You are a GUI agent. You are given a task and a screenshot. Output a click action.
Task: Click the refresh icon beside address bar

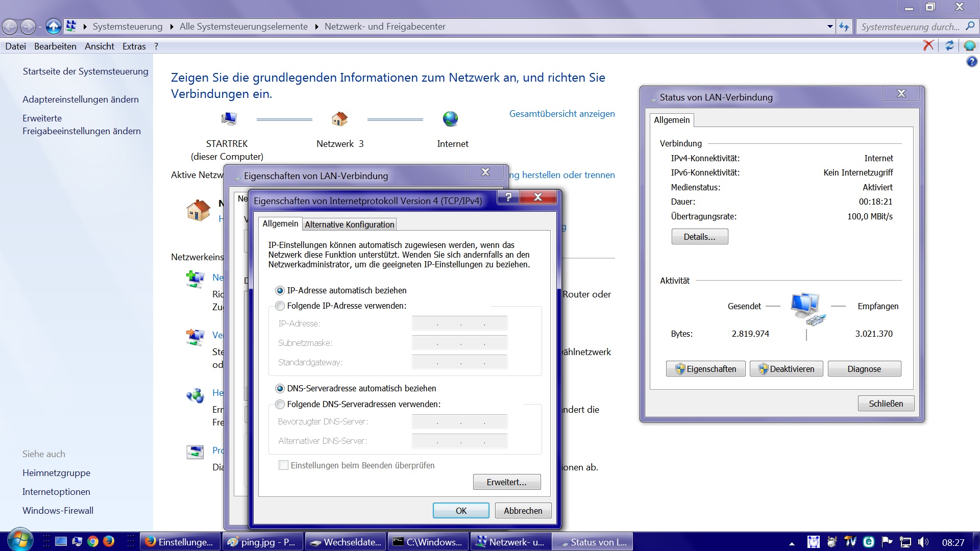coord(844,27)
